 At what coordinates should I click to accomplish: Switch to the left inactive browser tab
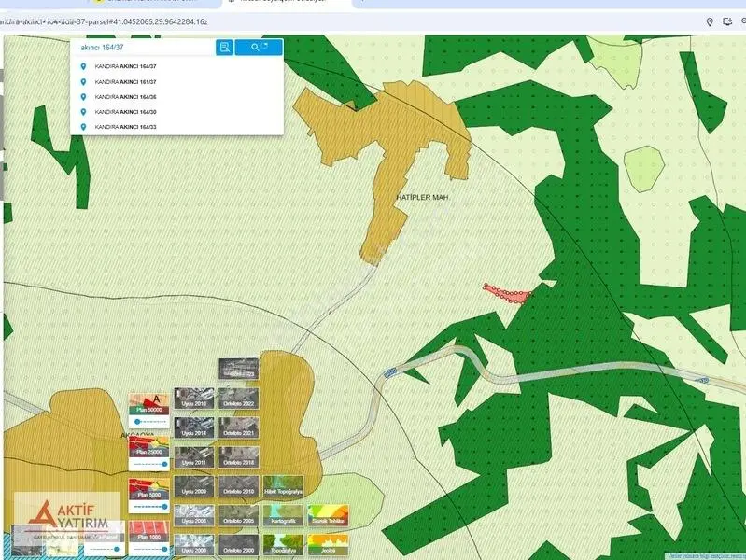pos(155,3)
